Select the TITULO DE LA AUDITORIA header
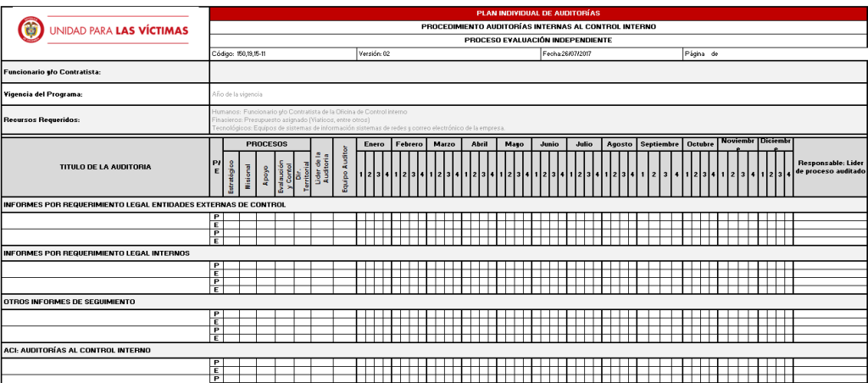 point(105,167)
